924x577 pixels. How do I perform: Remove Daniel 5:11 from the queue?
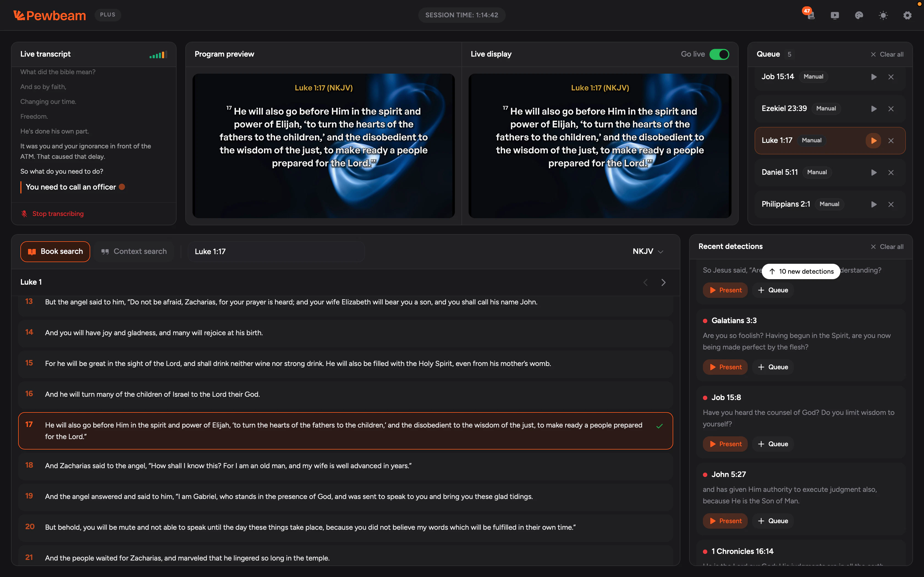[x=891, y=173]
